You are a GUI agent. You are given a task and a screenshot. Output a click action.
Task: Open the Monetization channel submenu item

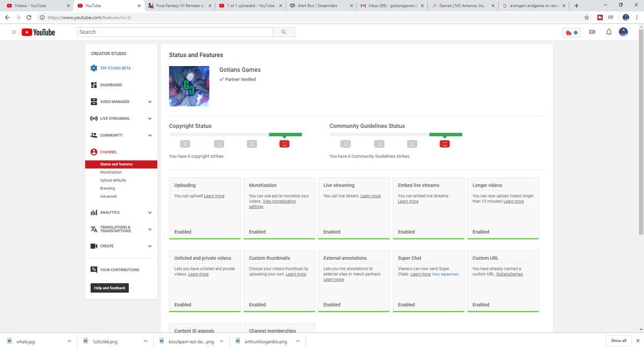coord(111,172)
